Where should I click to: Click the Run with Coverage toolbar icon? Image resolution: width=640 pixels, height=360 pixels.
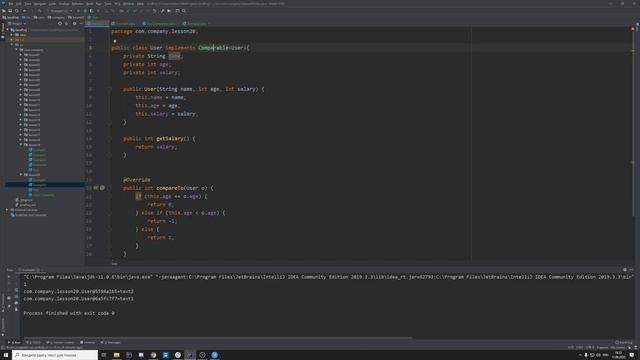[91, 11]
